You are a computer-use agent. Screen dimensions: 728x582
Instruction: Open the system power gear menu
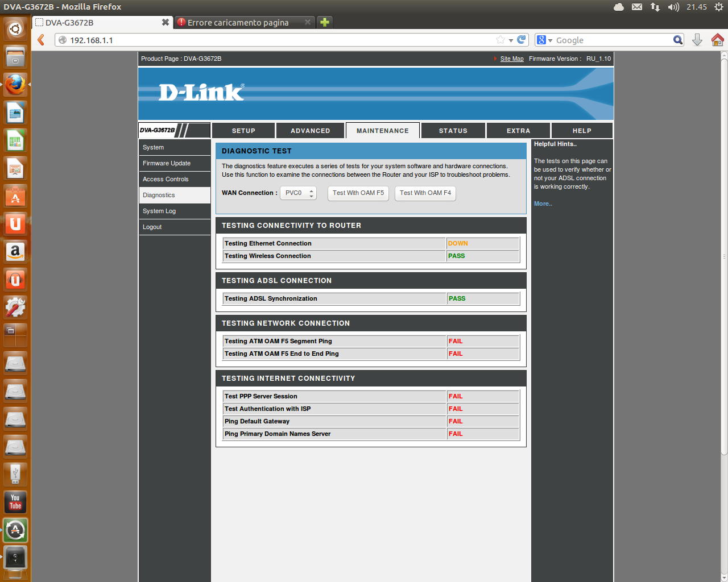(x=719, y=7)
